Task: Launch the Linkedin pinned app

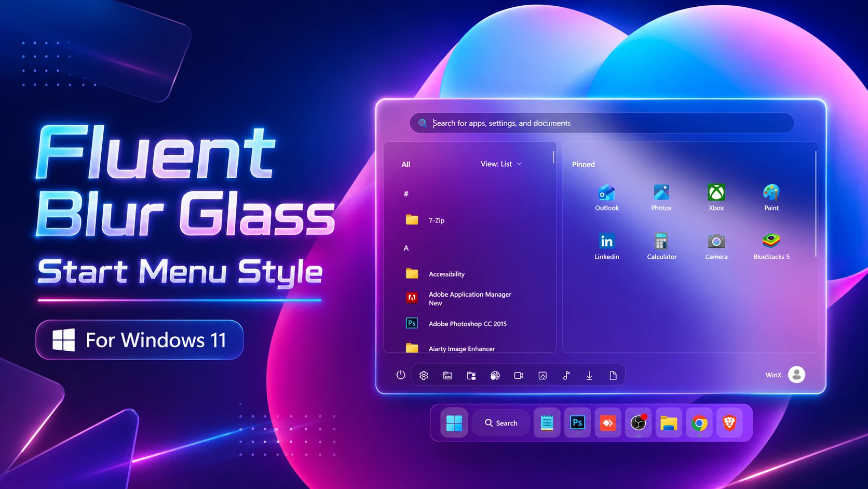Action: (x=606, y=246)
